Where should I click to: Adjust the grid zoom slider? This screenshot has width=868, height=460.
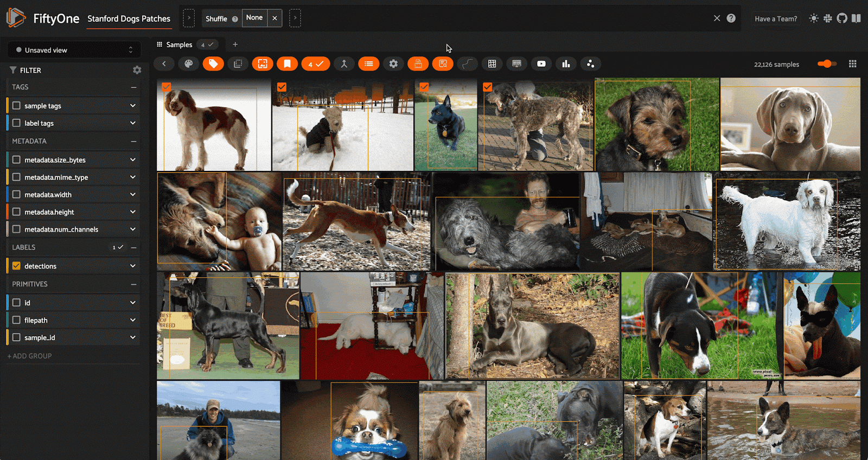827,64
